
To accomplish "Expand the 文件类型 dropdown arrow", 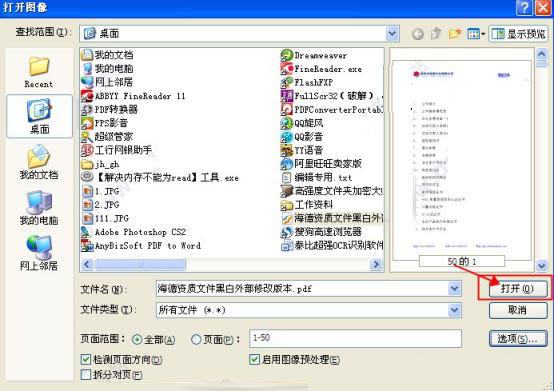I will coord(454,310).
